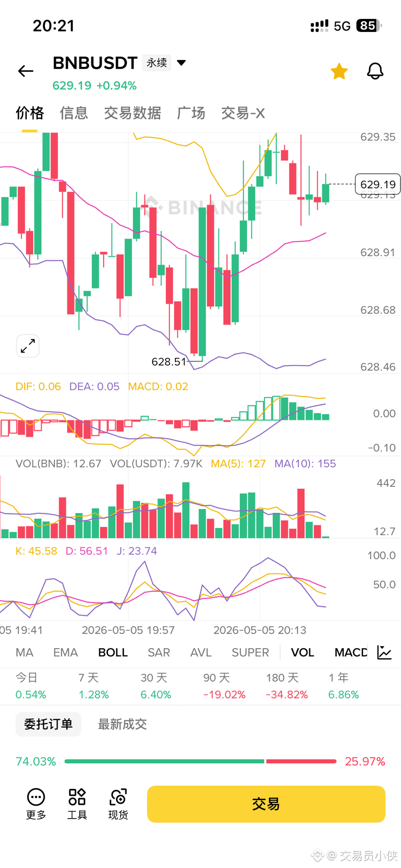The width and height of the screenshot is (401, 868).
Task: Expand the chart to fullscreen
Action: coord(28,346)
